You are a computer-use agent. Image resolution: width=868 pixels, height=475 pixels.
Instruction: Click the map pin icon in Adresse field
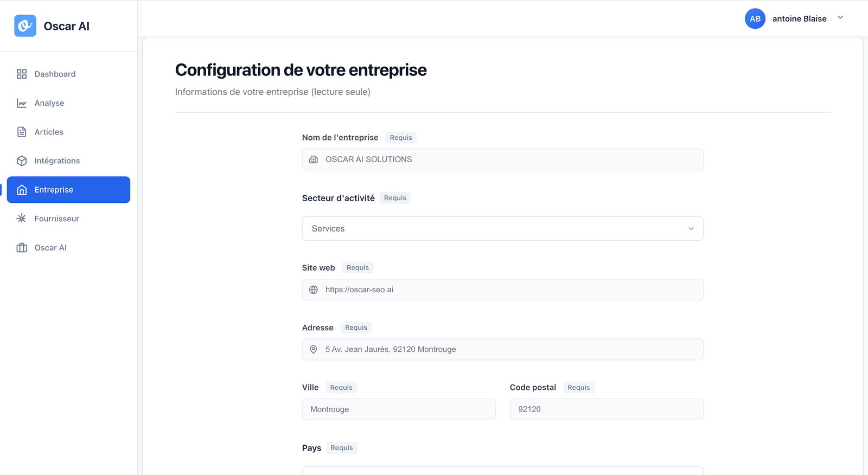[314, 350]
